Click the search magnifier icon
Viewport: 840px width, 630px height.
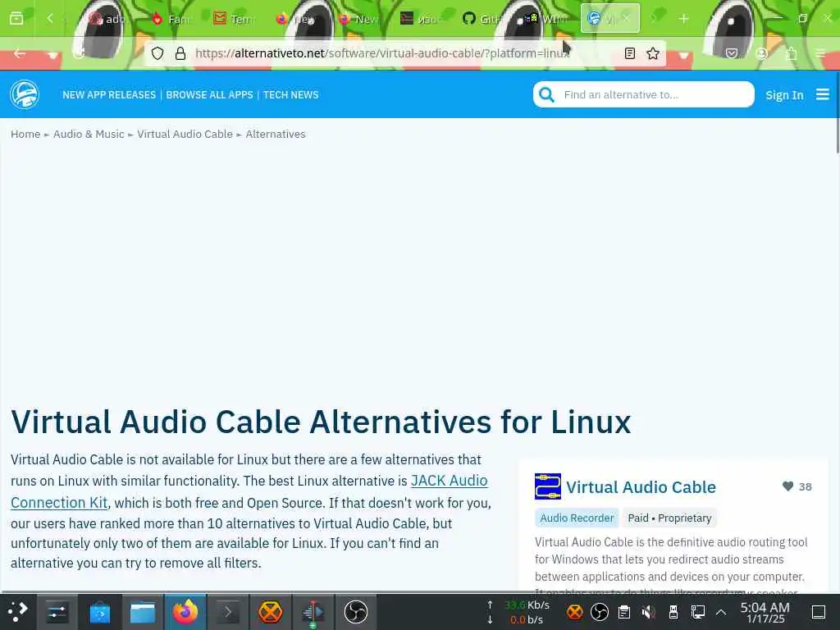pos(546,95)
